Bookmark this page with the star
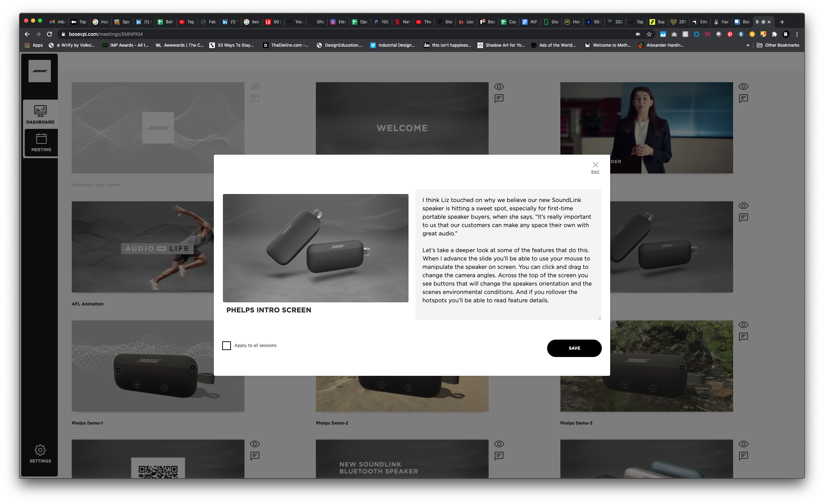 [x=649, y=34]
